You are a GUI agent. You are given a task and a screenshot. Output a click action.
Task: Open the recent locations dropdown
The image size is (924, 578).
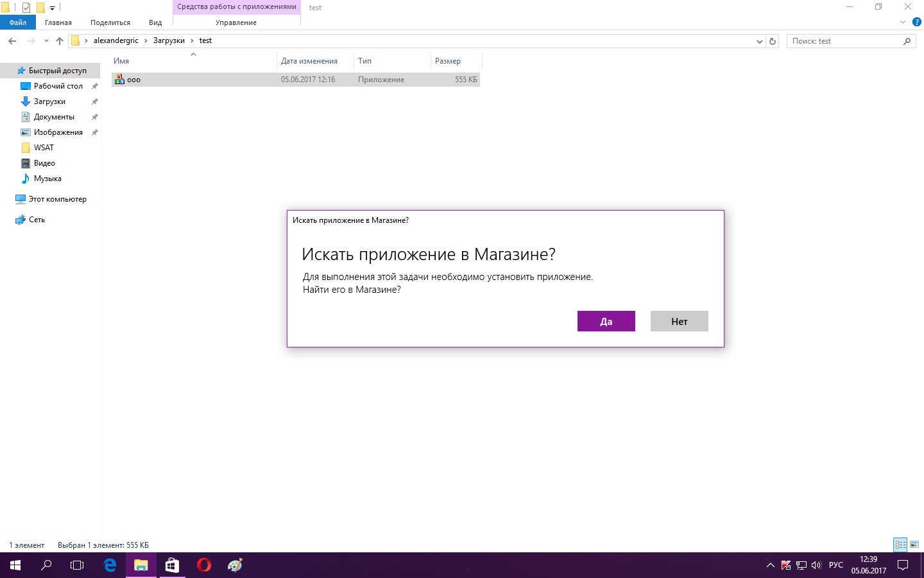tap(46, 41)
